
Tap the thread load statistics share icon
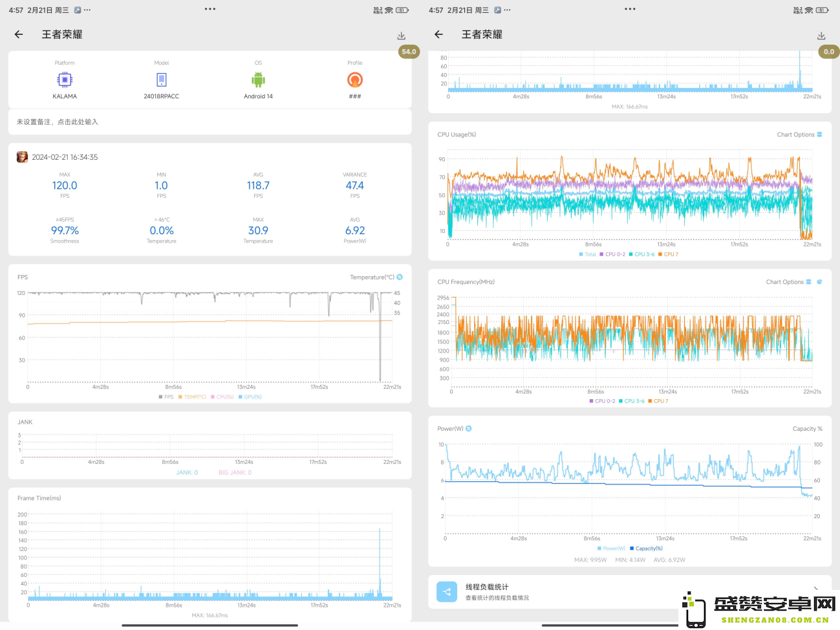tap(447, 592)
